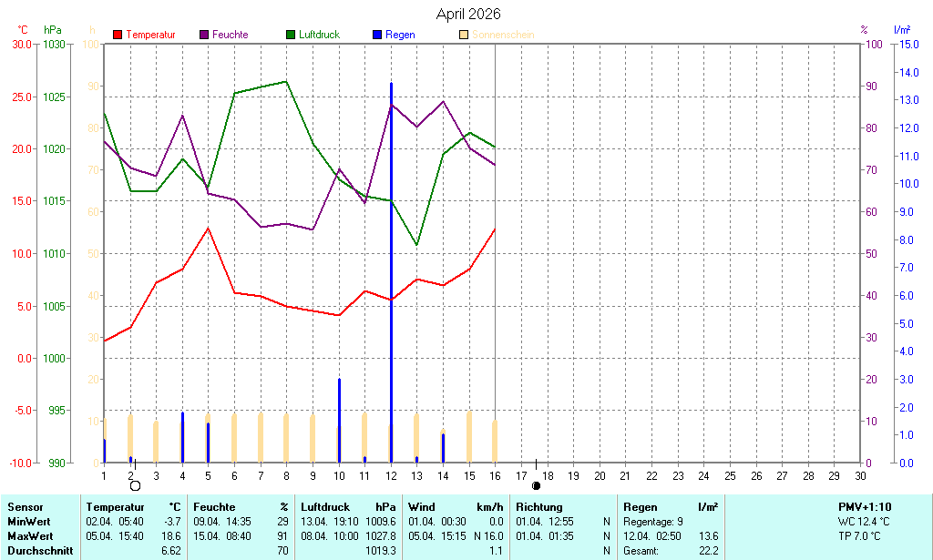Click the Sensor header in the table
Image resolution: width=933 pixels, height=560 pixels.
click(x=25, y=507)
